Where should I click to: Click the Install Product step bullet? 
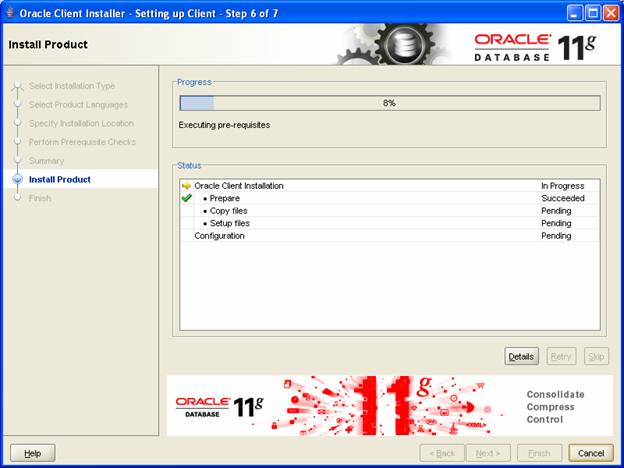point(18,179)
